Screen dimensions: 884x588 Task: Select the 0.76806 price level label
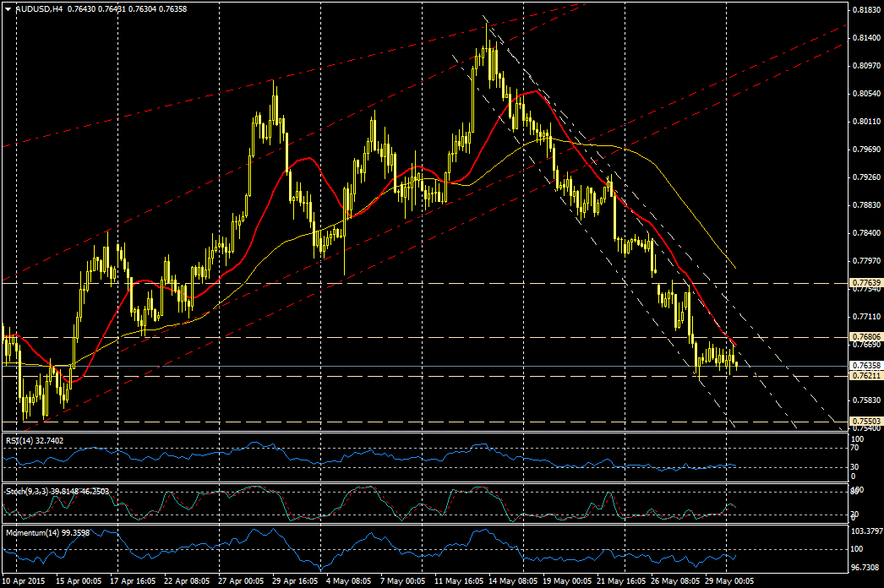(865, 337)
